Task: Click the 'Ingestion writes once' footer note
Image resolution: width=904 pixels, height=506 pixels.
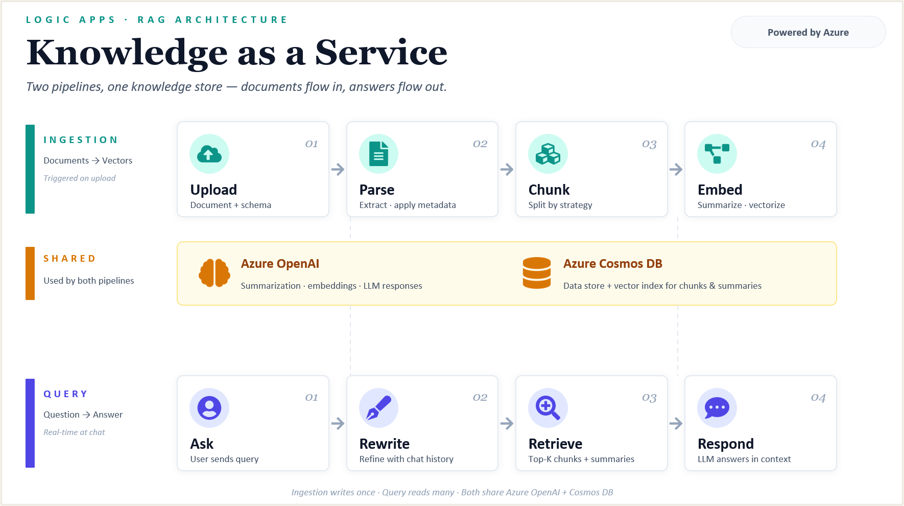Action: pyautogui.click(x=452, y=492)
